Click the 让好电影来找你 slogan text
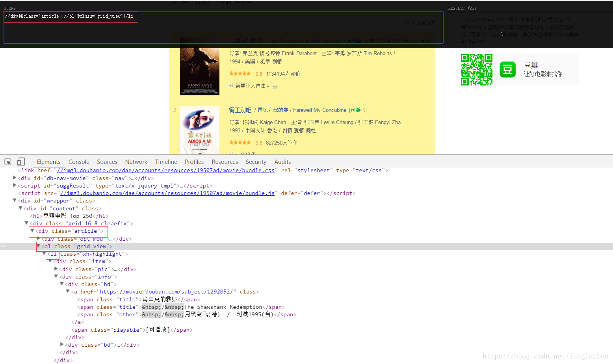613x364 pixels. click(x=543, y=74)
